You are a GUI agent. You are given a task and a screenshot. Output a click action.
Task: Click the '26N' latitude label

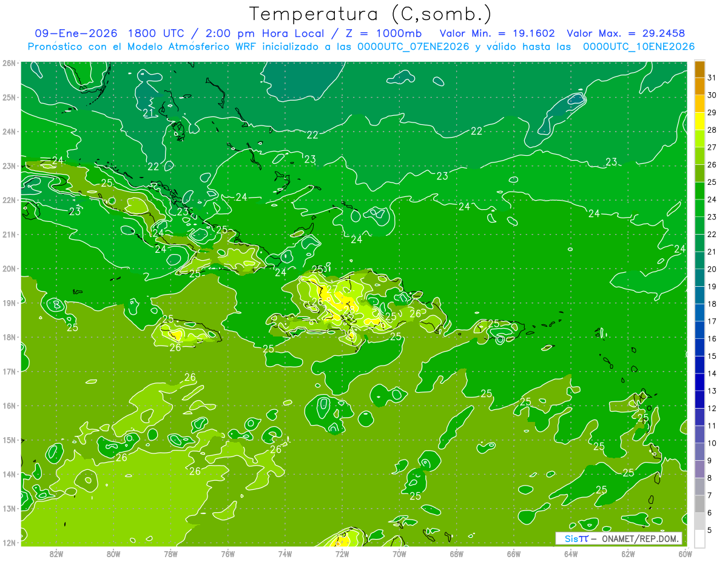pyautogui.click(x=9, y=63)
